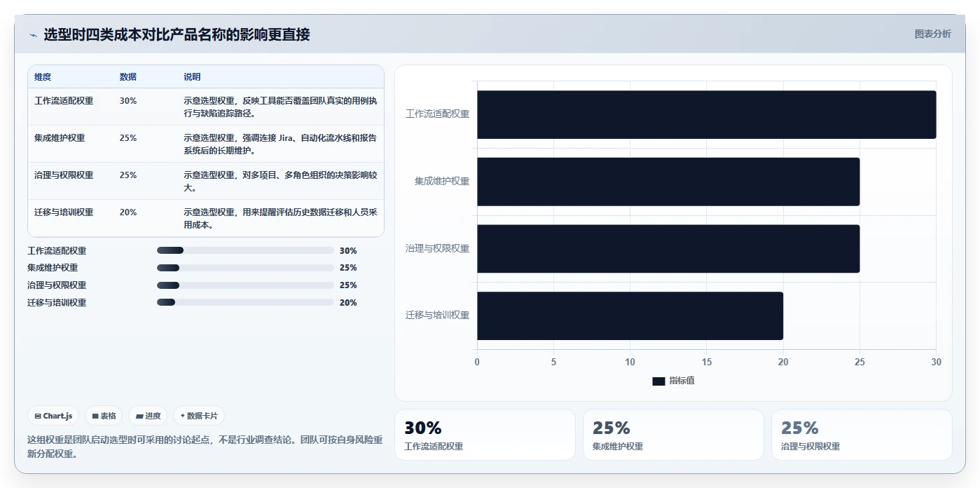Select the 表格 chip

click(104, 416)
